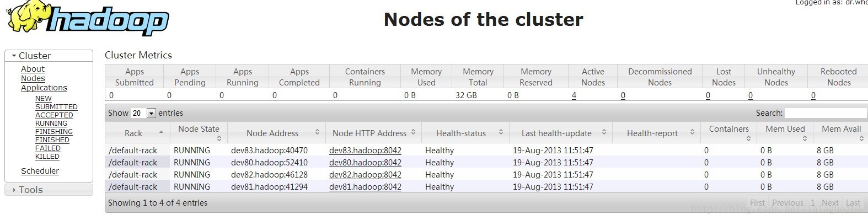
Task: Go to Scheduler in sidebar
Action: [40, 171]
